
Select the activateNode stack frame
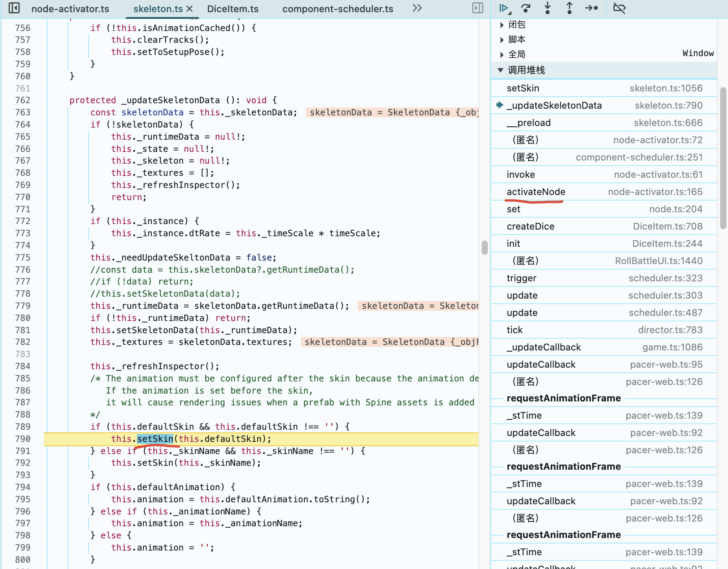point(604,192)
